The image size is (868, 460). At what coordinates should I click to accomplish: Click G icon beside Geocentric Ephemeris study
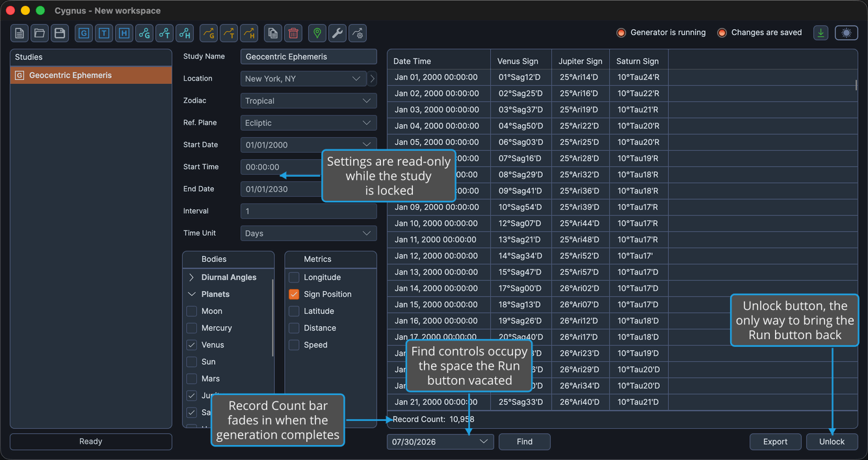(20, 75)
